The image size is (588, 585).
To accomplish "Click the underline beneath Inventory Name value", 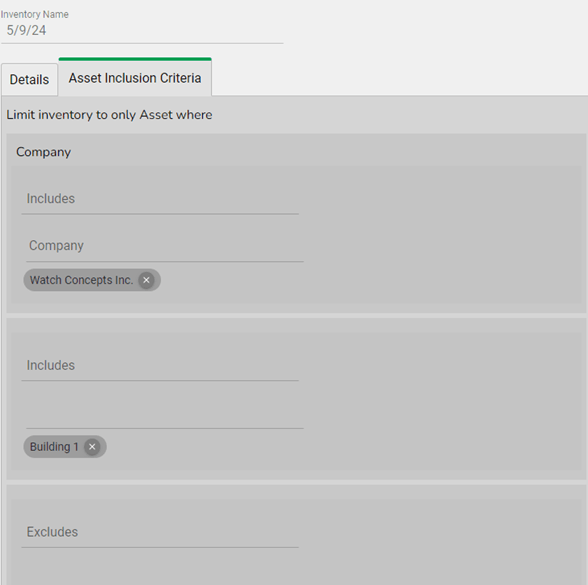I will coord(142,44).
